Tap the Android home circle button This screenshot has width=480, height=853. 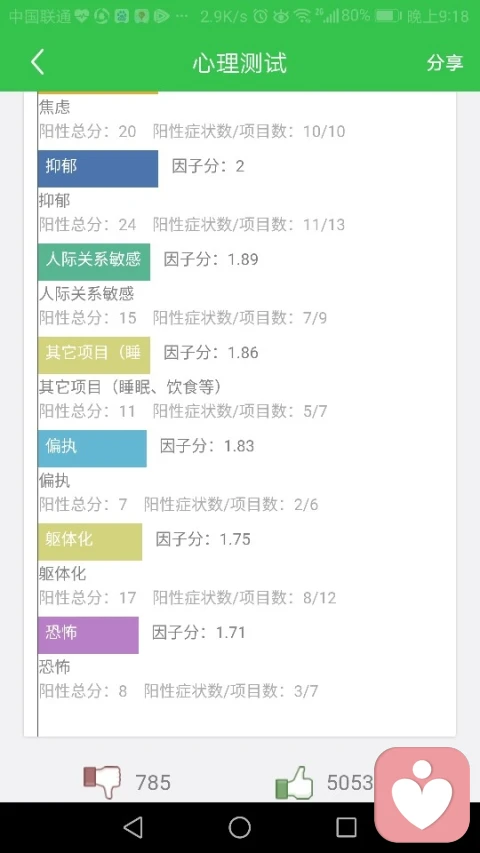tap(239, 827)
